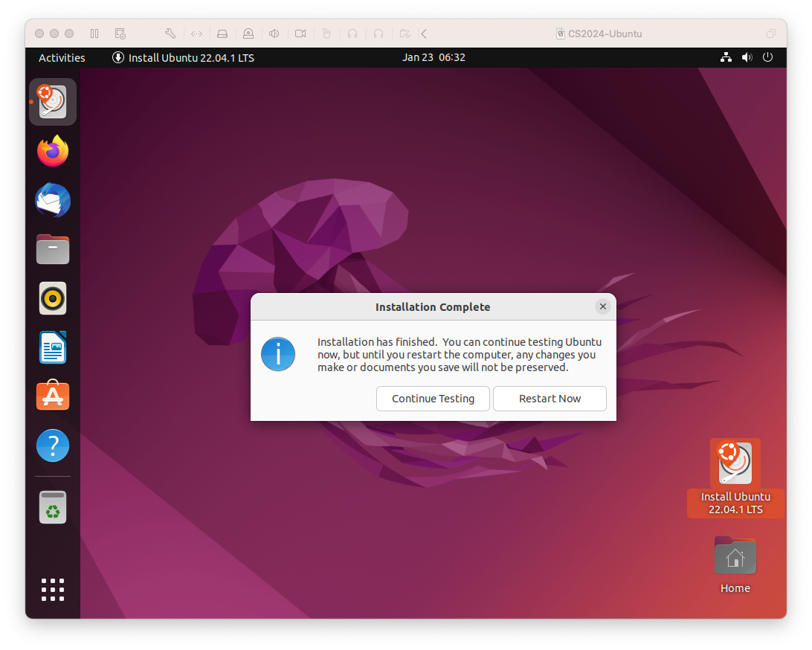Open the network connections menu
Image resolution: width=812 pixels, height=650 pixels.
click(726, 57)
